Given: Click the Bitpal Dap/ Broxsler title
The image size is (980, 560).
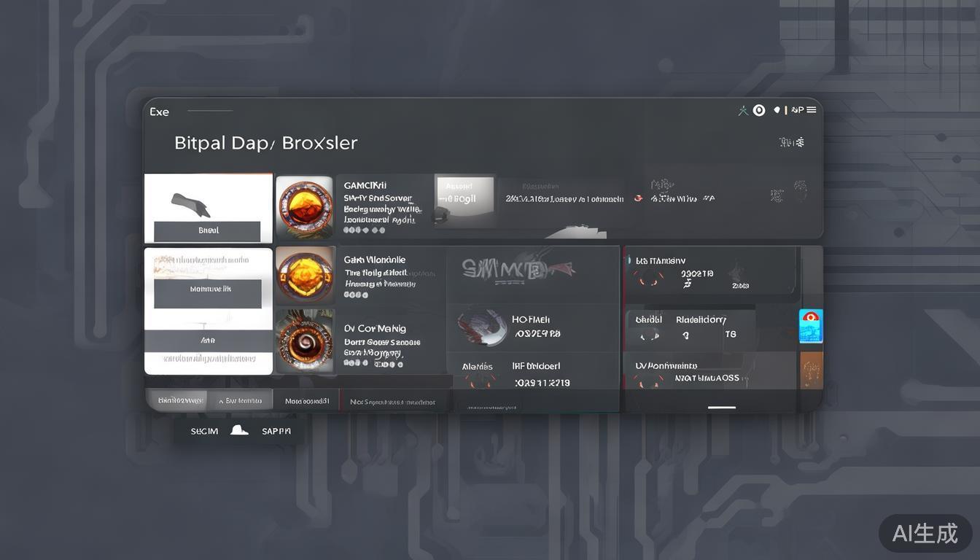Looking at the screenshot, I should click(265, 143).
